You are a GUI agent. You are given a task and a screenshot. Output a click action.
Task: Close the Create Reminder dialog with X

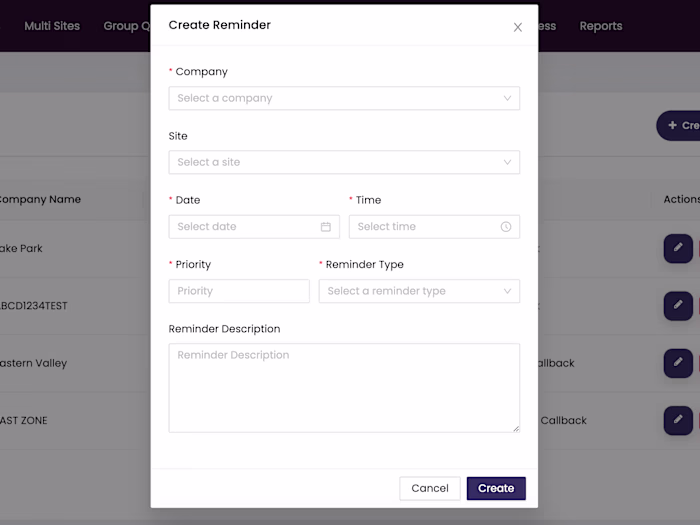click(518, 27)
